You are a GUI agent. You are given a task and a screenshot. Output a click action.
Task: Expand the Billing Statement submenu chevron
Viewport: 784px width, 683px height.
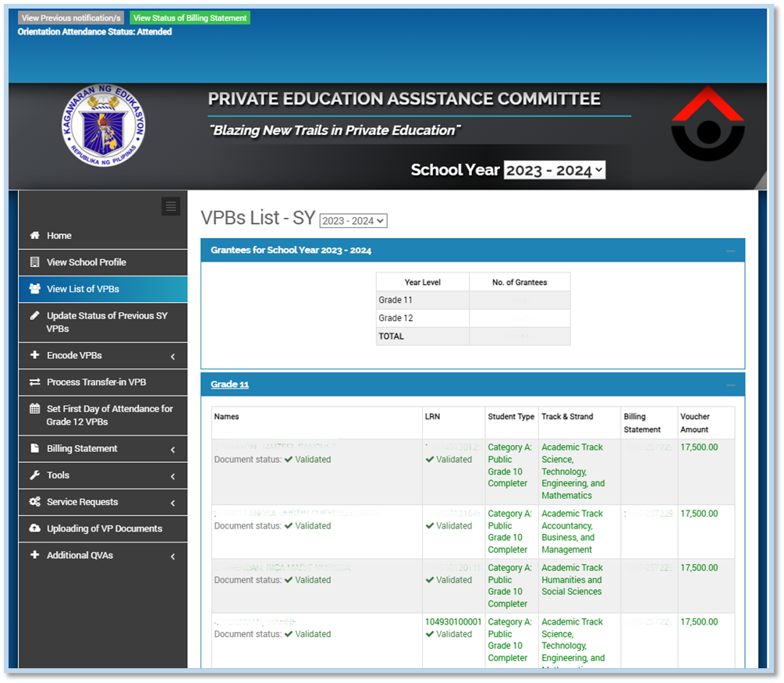(x=173, y=450)
